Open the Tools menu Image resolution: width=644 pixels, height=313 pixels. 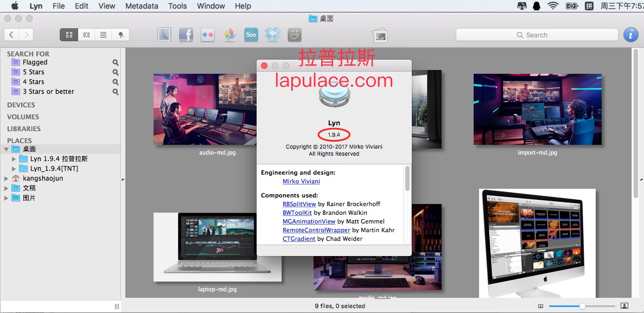(x=177, y=6)
